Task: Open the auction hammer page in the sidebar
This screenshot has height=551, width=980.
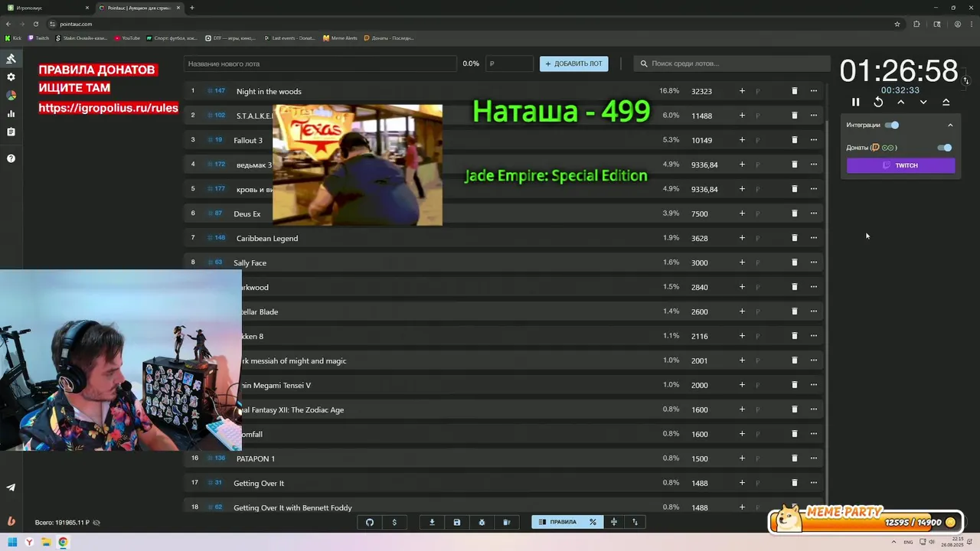Action: (11, 59)
